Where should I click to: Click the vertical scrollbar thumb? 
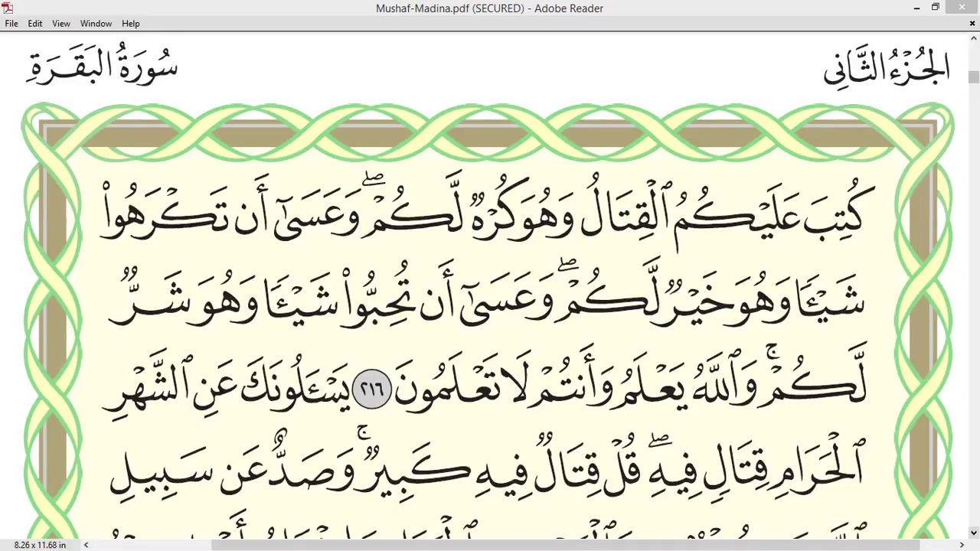click(x=973, y=77)
